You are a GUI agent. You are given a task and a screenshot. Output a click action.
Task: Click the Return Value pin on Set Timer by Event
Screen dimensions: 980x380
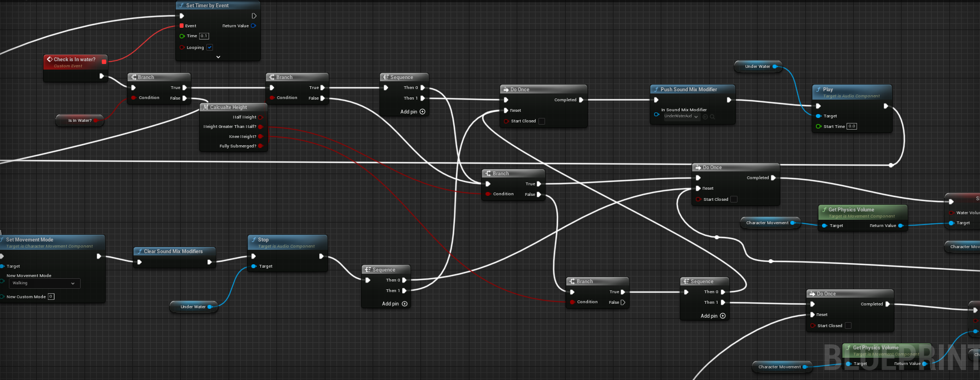pyautogui.click(x=254, y=26)
